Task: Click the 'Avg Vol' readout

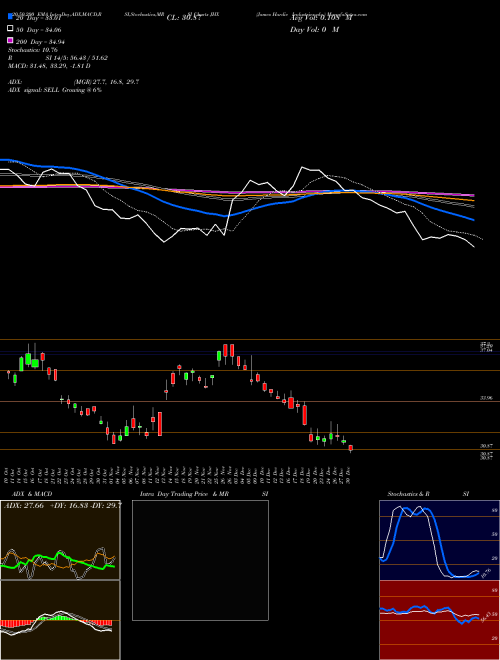Action: (321, 18)
